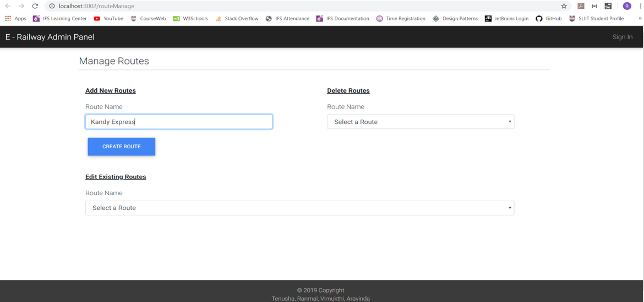
Task: Click the Edit Existing Routes heading
Action: [116, 177]
